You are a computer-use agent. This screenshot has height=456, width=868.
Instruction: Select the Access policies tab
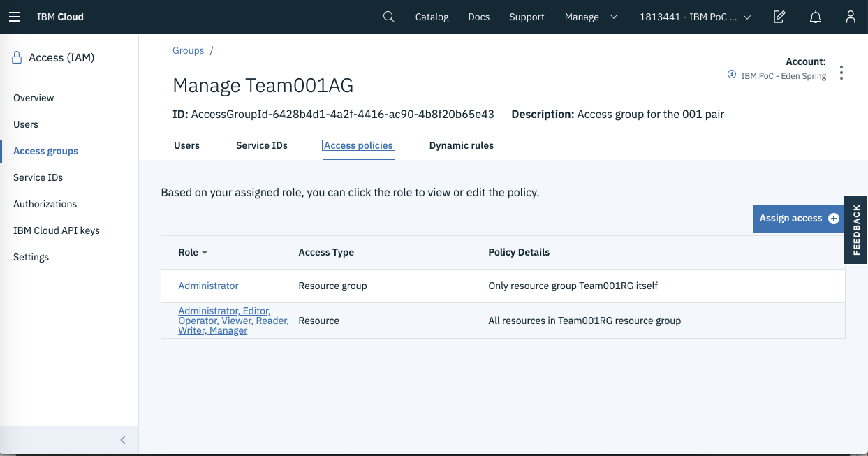pos(358,145)
